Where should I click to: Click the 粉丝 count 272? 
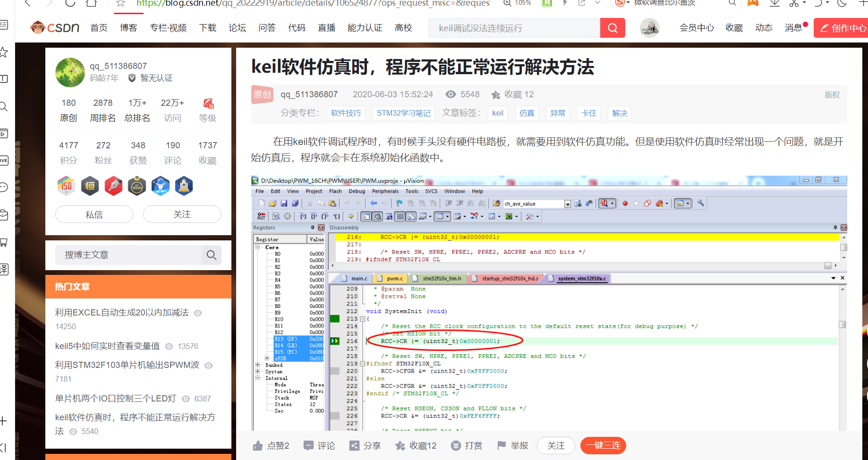tap(103, 145)
